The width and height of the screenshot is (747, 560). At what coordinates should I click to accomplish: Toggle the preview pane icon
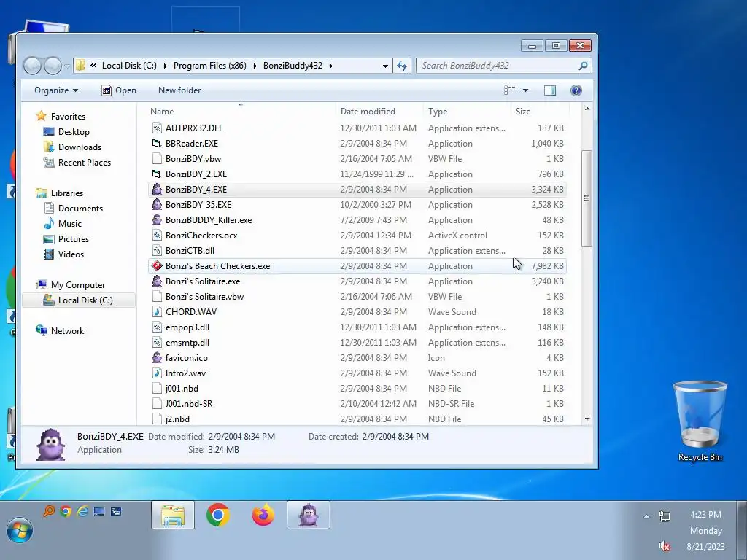click(550, 90)
